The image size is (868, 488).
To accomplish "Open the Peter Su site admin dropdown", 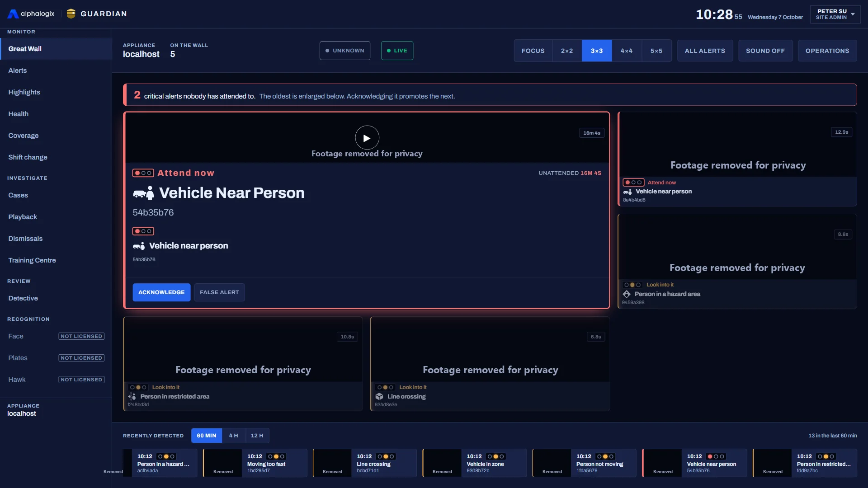I will point(835,14).
